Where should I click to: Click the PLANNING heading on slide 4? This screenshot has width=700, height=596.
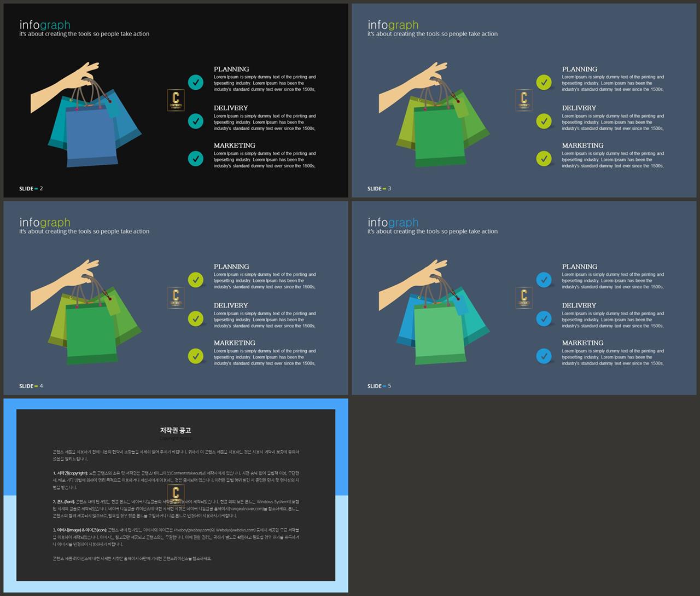[x=231, y=267]
